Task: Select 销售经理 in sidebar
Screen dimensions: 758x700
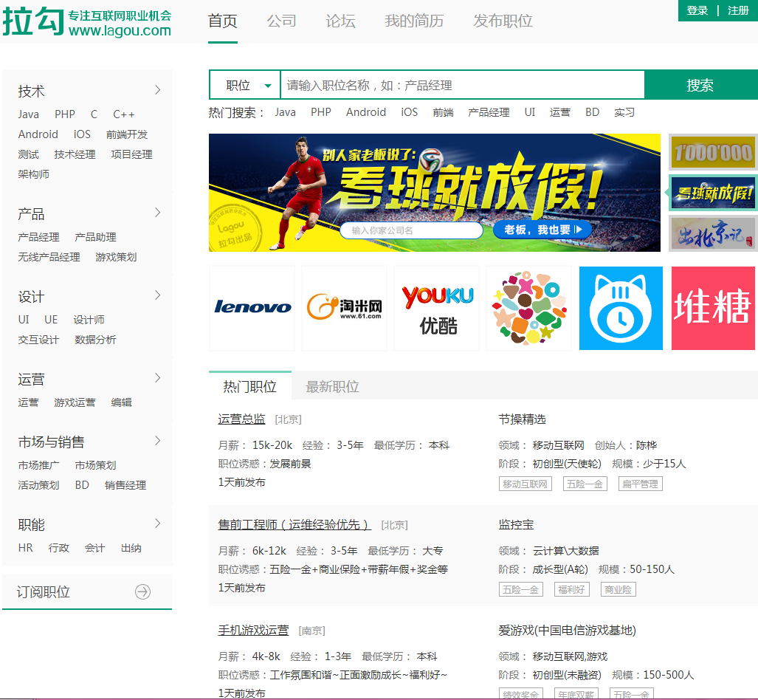Action: coord(125,485)
